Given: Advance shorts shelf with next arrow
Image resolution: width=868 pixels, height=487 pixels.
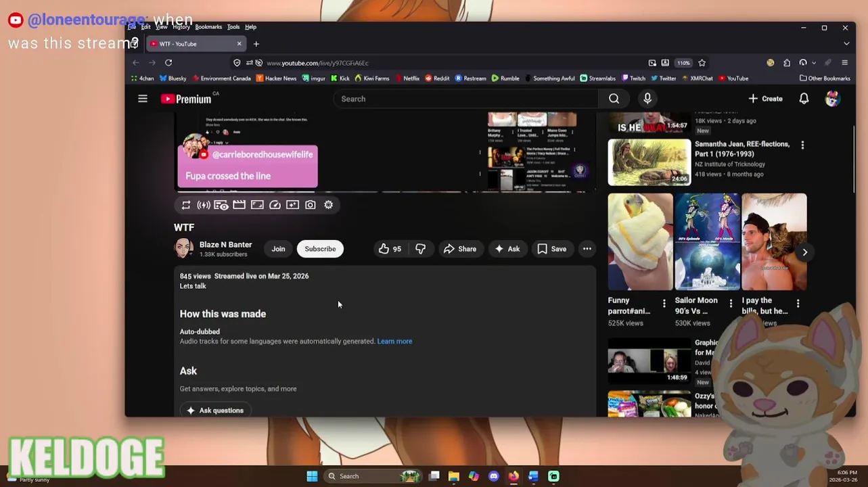Looking at the screenshot, I should pyautogui.click(x=804, y=252).
